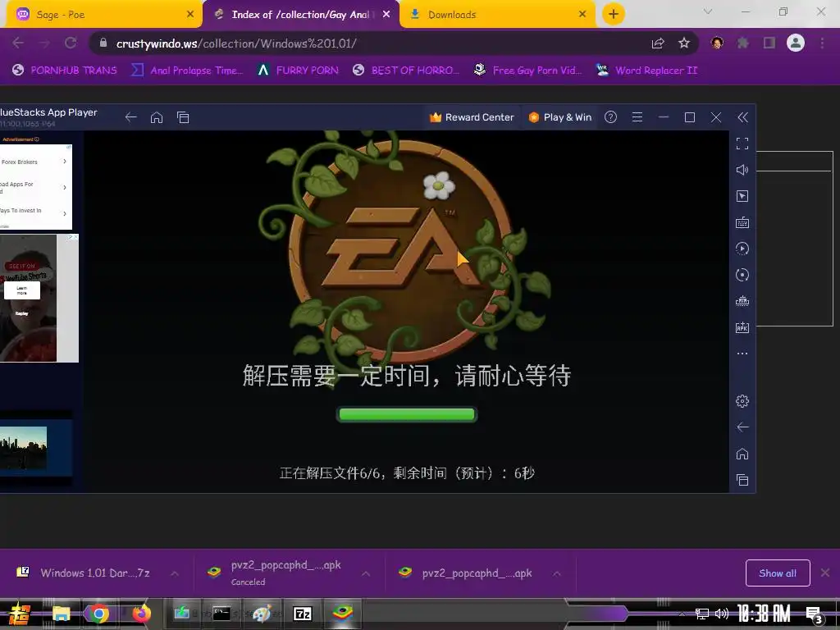Open Chrome side panel icon

click(x=769, y=43)
